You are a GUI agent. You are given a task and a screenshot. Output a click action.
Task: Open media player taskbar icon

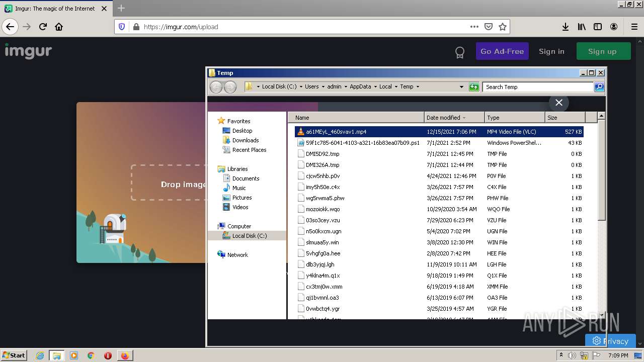pyautogui.click(x=74, y=355)
